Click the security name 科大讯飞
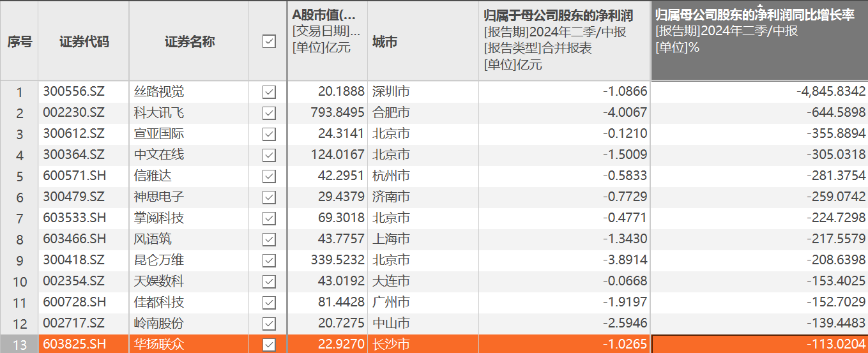868x353 pixels. pyautogui.click(x=159, y=113)
